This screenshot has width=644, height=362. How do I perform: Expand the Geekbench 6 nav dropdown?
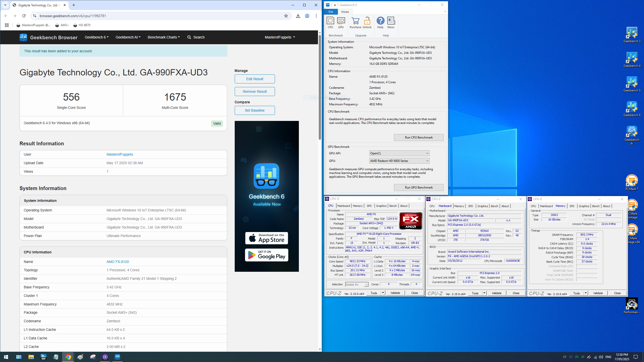click(x=97, y=37)
